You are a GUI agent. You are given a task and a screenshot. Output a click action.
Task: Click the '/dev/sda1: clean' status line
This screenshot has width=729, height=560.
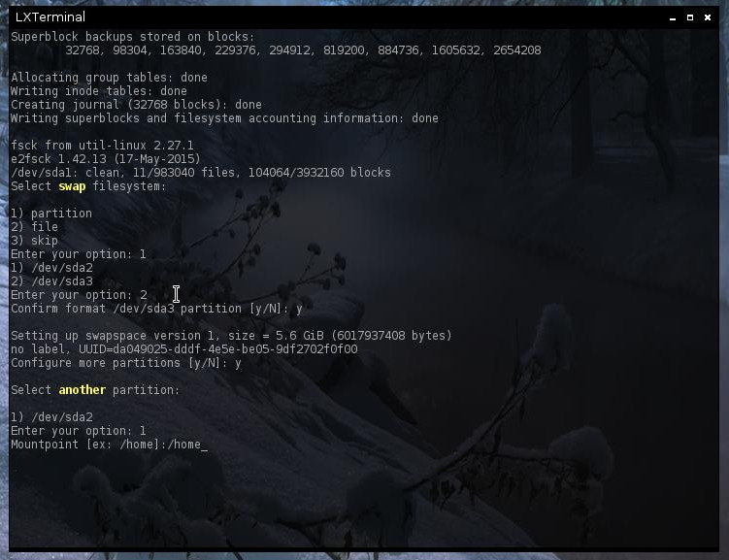point(201,173)
